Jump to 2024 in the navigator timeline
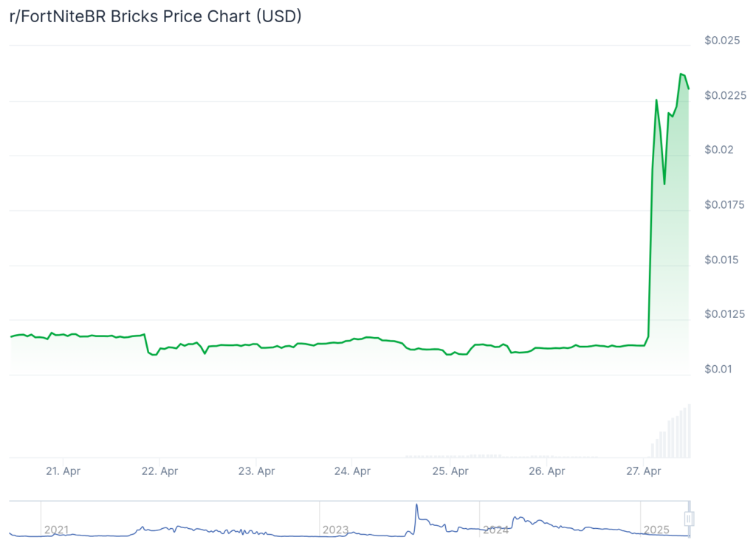This screenshot has height=551, width=756. coord(495,530)
